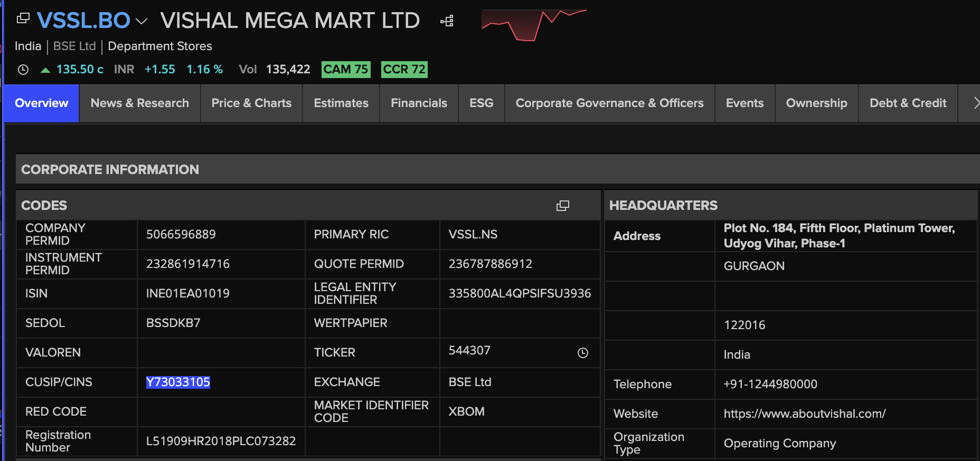Click the headquarters address Plot No. 184
Screen dimensions: 980x461
pyautogui.click(x=840, y=236)
